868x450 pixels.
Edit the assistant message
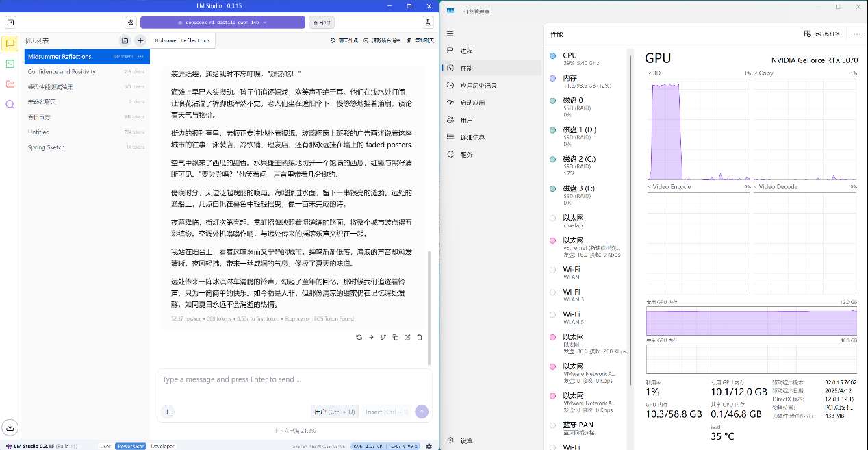coord(407,337)
